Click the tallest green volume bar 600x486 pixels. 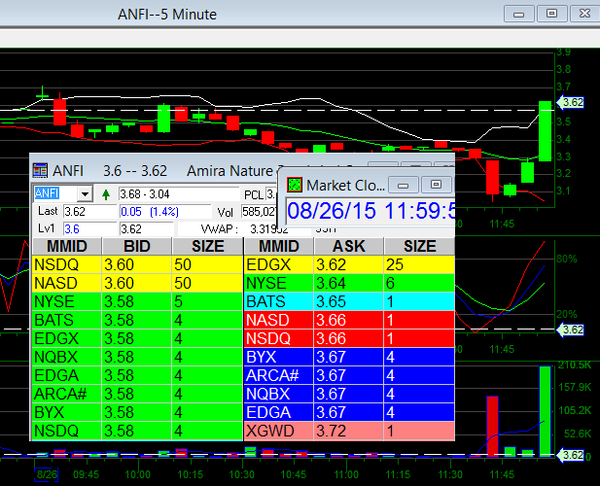click(544, 410)
